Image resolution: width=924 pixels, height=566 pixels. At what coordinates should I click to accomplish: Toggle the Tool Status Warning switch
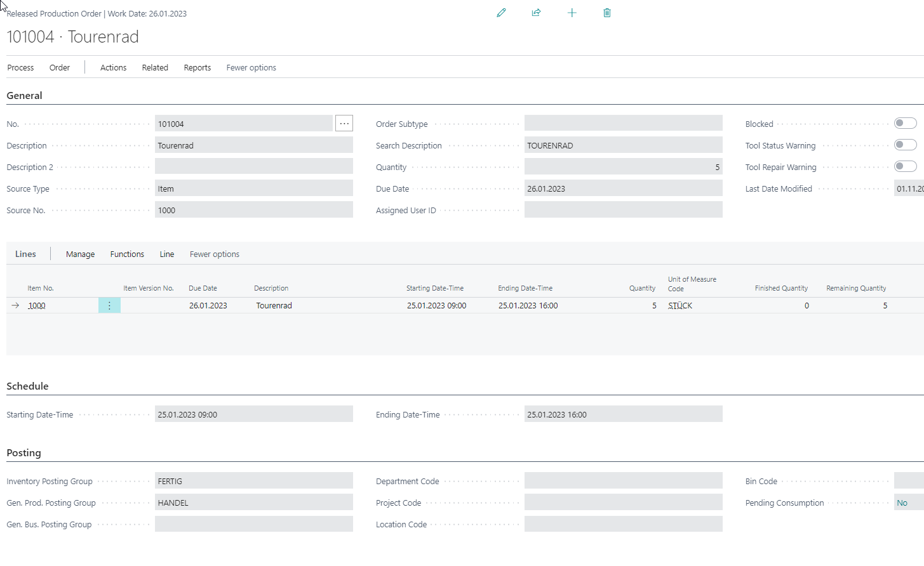[905, 145]
